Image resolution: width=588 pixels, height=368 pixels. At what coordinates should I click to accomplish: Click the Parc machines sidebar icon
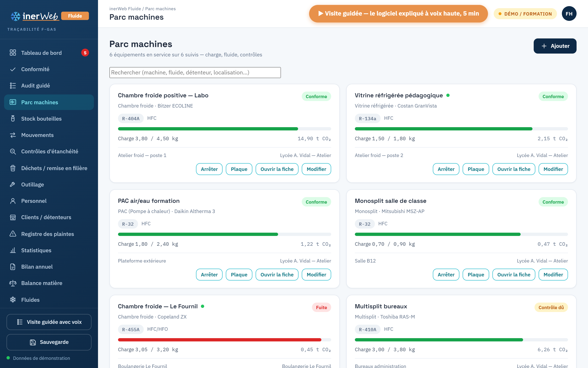13,102
